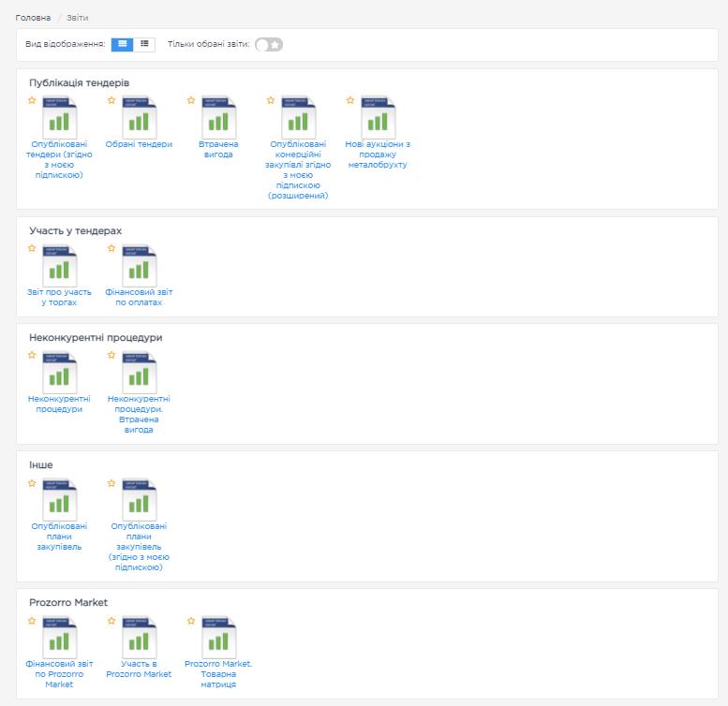Open Неконкурентні процедури. Втрачена вигода link
This screenshot has width=728, height=706.
139,414
